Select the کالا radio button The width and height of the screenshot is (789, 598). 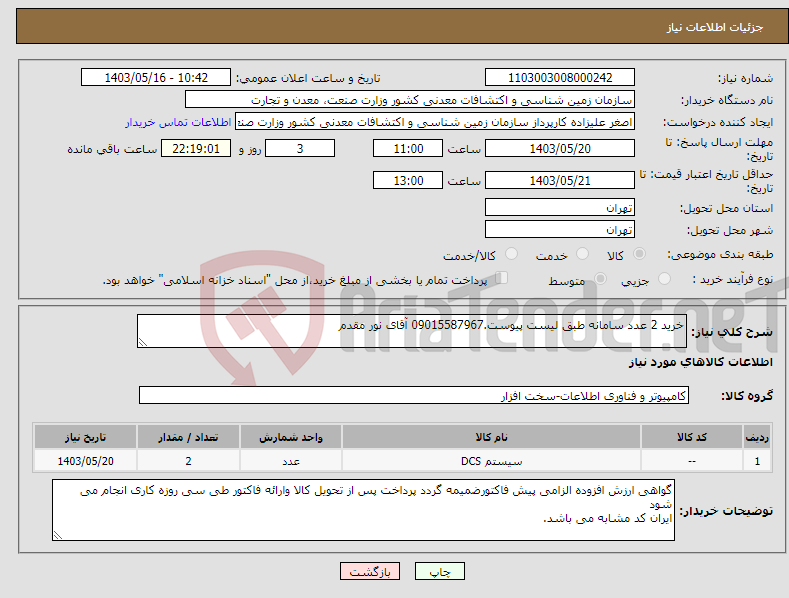(x=639, y=254)
